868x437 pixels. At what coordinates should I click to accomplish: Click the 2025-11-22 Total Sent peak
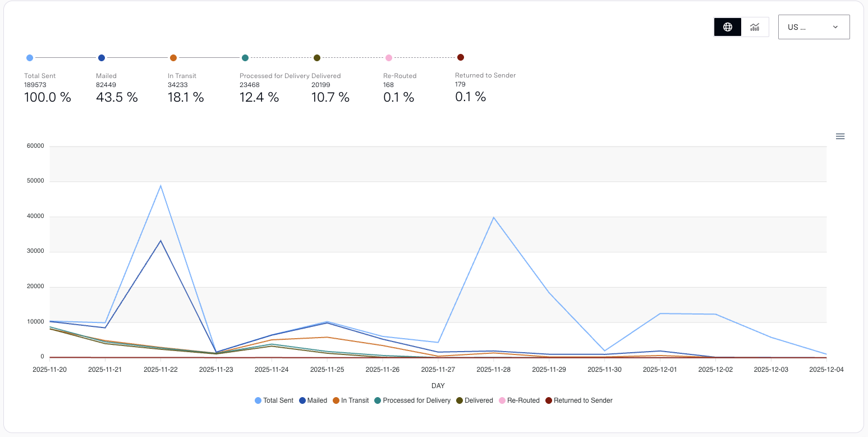[x=161, y=186]
